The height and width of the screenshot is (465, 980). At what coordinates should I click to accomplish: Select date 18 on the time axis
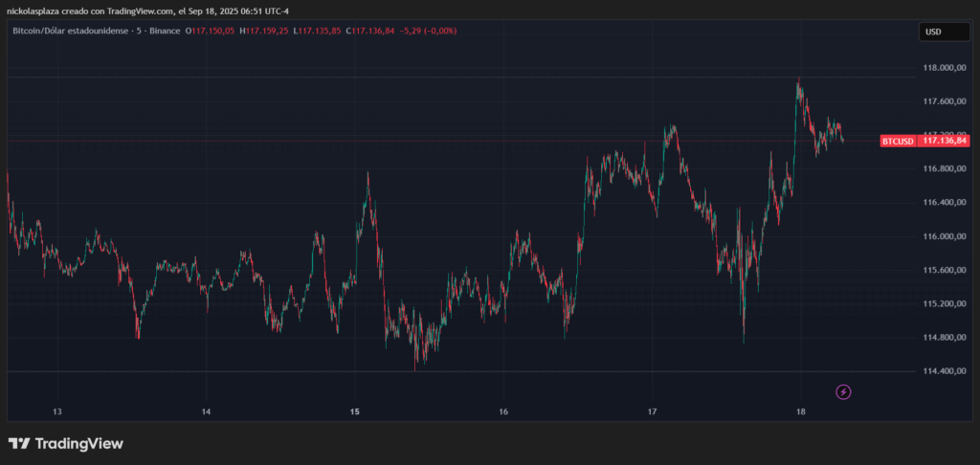click(x=801, y=412)
